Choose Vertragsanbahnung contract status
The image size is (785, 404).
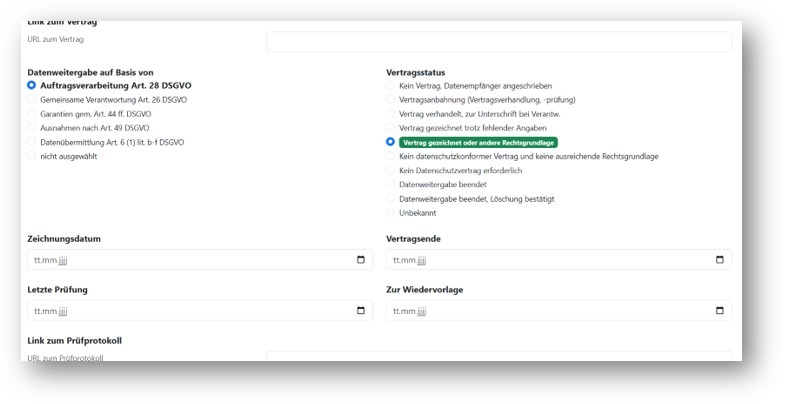pyautogui.click(x=391, y=100)
